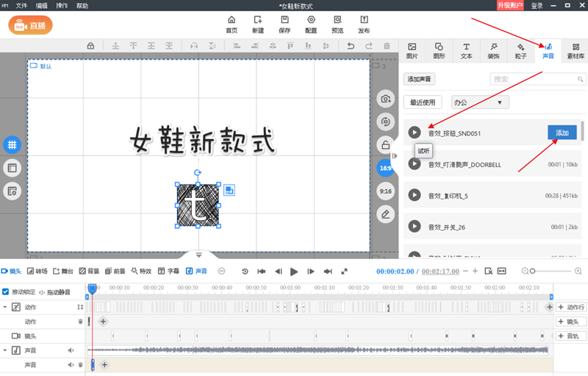Image resolution: width=588 pixels, height=376 pixels.
Task: Open the 配置 settings icon
Action: point(311,24)
